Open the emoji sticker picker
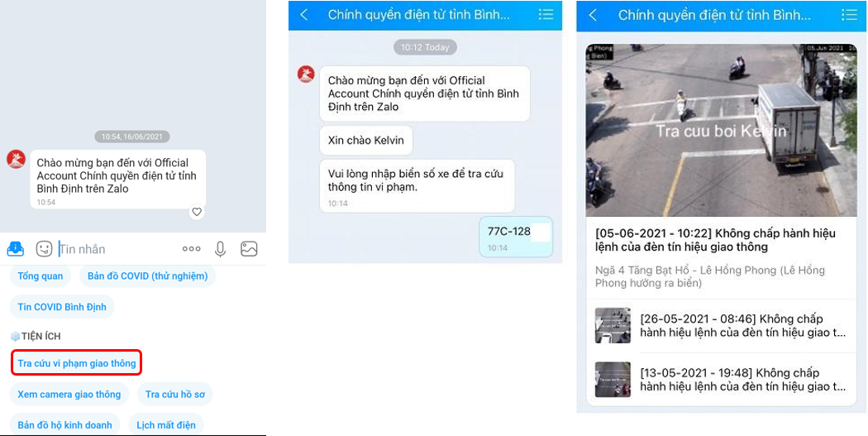The width and height of the screenshot is (868, 436). pyautogui.click(x=45, y=249)
